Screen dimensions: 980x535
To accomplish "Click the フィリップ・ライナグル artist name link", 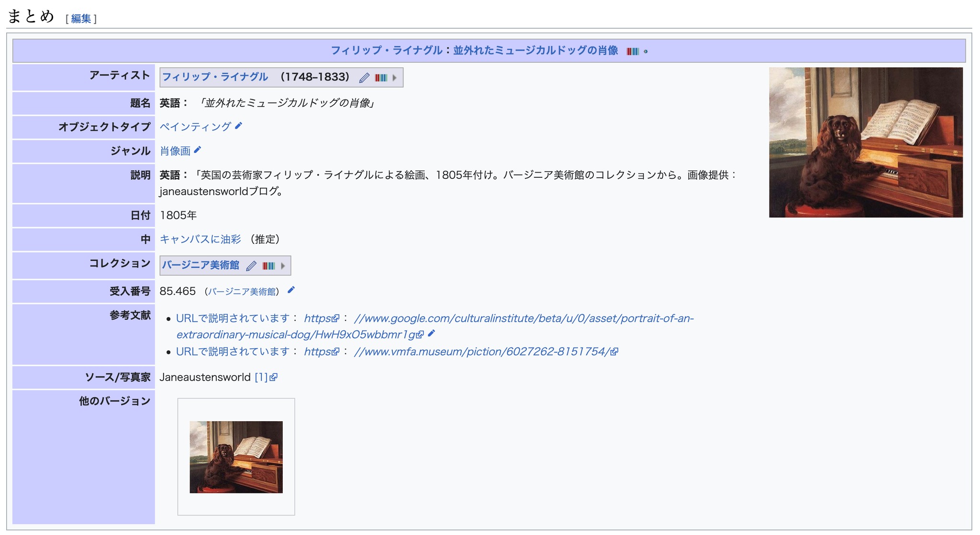I will [215, 77].
